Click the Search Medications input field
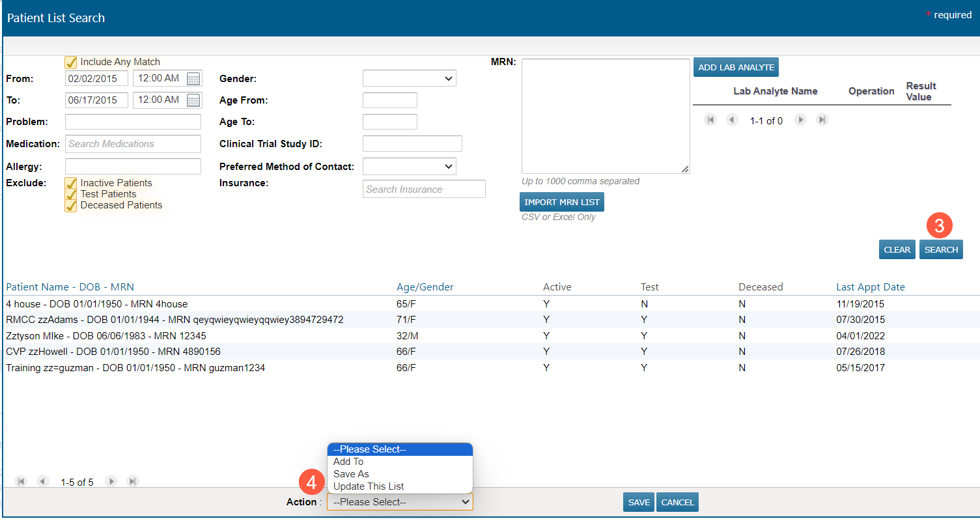The image size is (980, 519). (133, 144)
